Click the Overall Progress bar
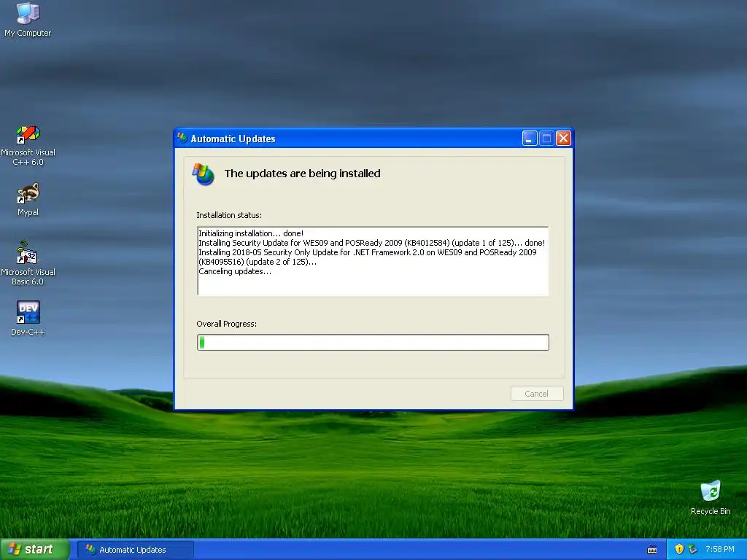747x560 pixels. point(373,343)
